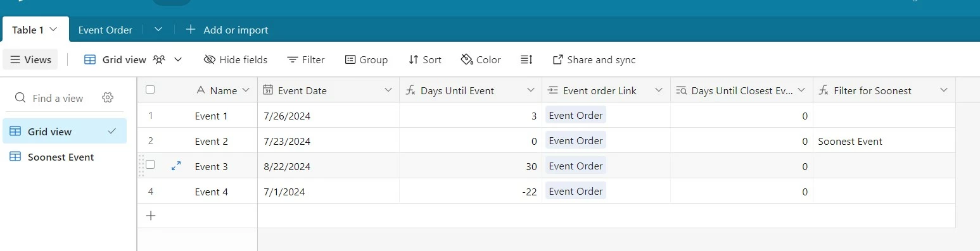Image resolution: width=980 pixels, height=251 pixels.
Task: Click the -22 days cell
Action: 471,192
